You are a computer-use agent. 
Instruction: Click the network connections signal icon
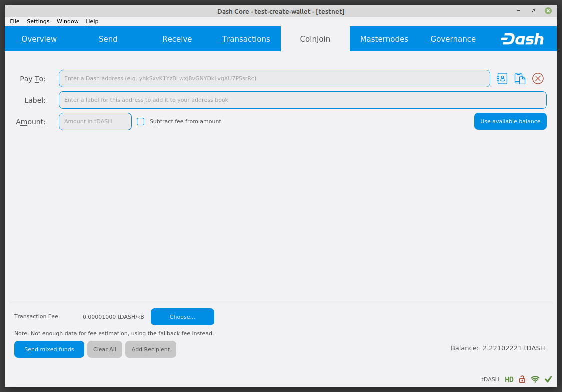[535, 379]
